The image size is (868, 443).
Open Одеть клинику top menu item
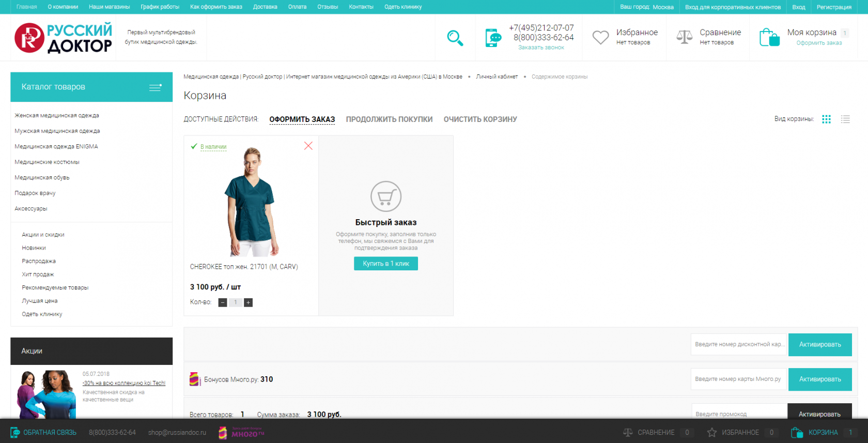(x=403, y=7)
